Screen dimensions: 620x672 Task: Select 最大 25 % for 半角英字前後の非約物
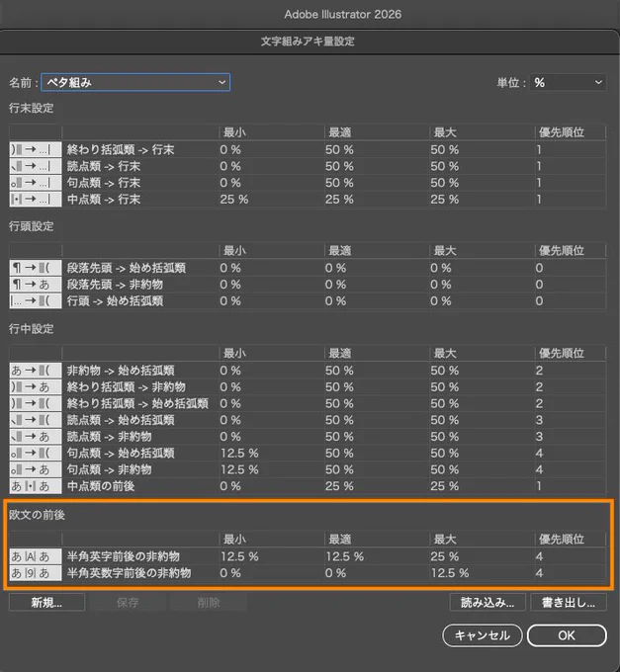[445, 556]
